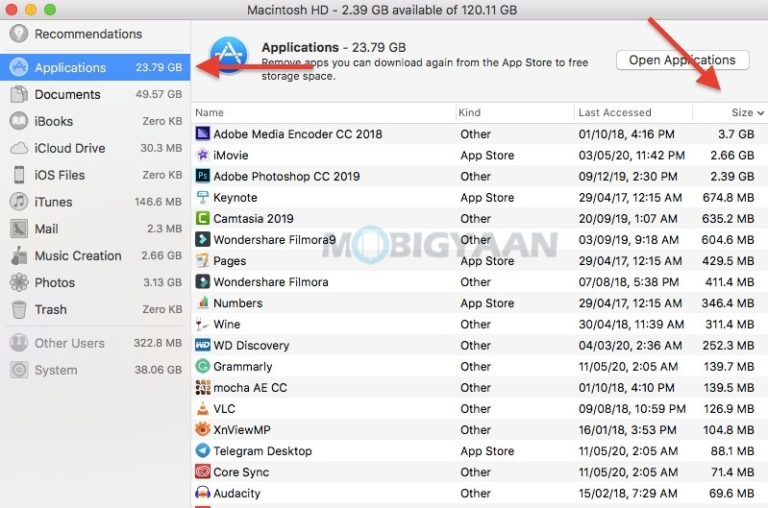The width and height of the screenshot is (768, 508).
Task: Click the Adobe Media Encoder app icon
Action: [203, 134]
